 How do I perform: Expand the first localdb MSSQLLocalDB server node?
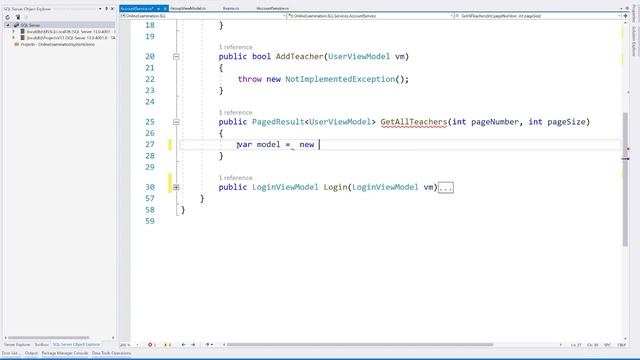(13, 31)
